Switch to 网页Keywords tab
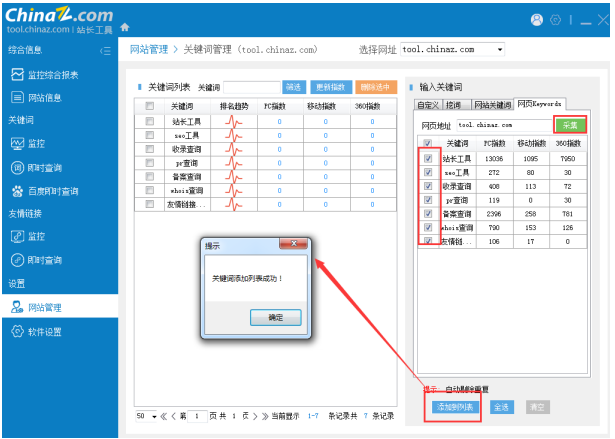This screenshot has width=615, height=439. [x=540, y=104]
